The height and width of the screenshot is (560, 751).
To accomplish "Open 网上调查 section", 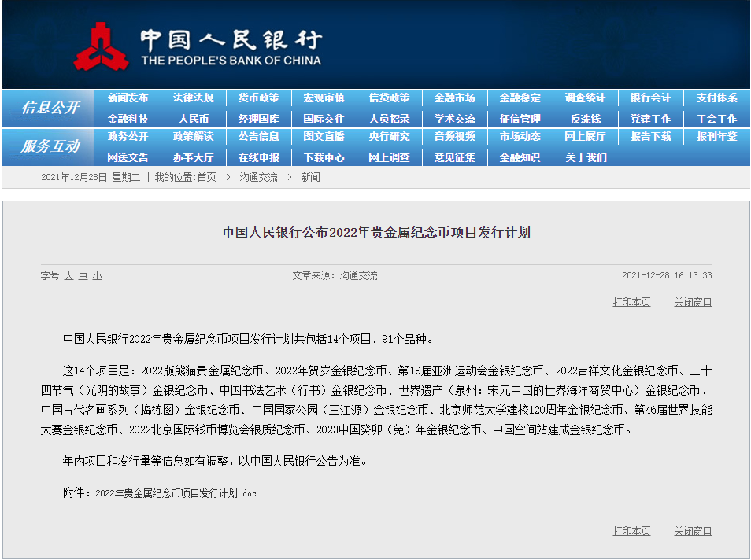I will (389, 157).
